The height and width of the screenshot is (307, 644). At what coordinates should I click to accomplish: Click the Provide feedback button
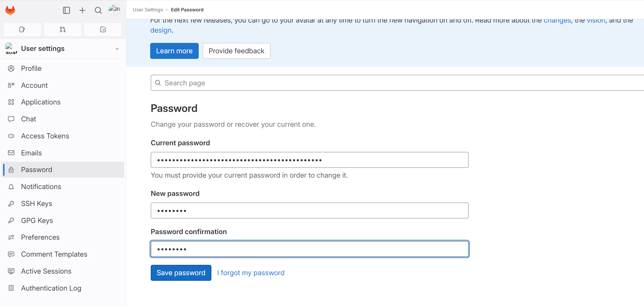point(237,51)
